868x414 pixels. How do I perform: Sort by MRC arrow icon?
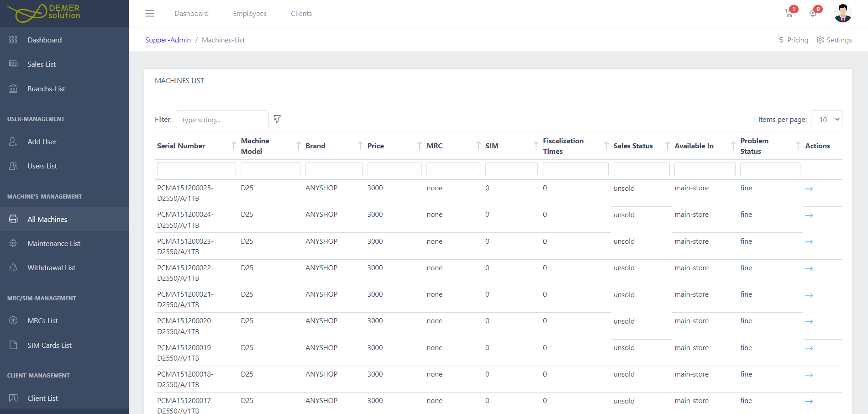(479, 146)
